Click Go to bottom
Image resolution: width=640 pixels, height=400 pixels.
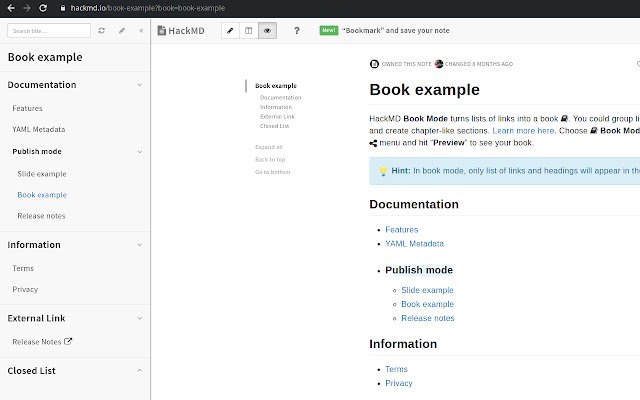(273, 172)
